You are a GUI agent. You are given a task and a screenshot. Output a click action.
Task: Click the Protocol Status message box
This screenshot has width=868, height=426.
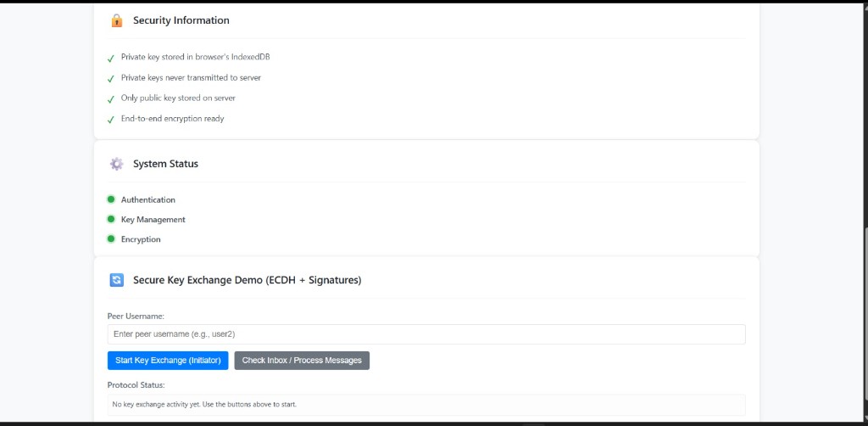(426, 405)
